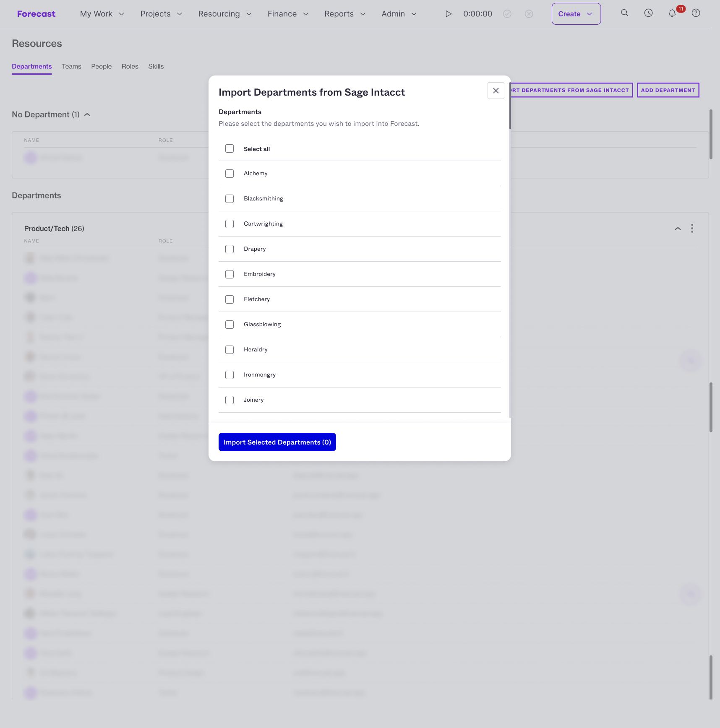Check the Ironmongry checkbox
This screenshot has width=720, height=728.
pos(230,375)
